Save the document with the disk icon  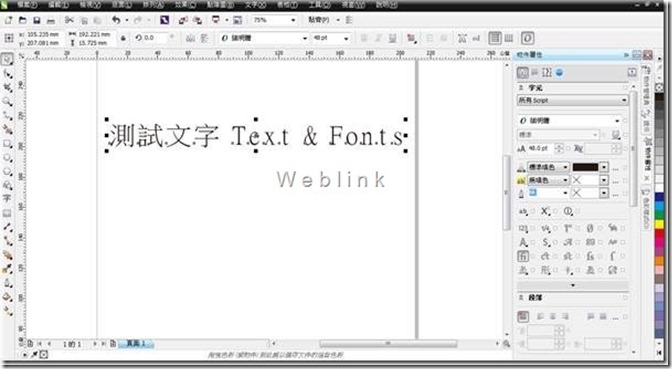[36, 20]
